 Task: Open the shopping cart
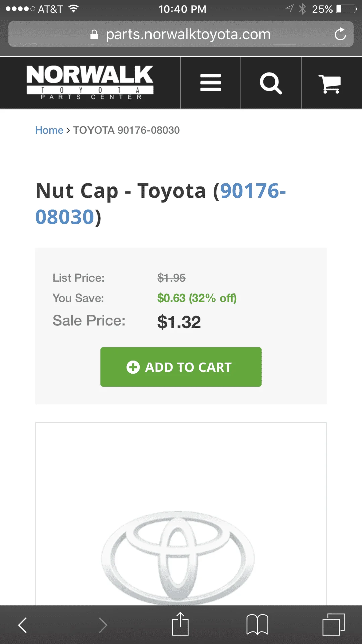(x=331, y=83)
